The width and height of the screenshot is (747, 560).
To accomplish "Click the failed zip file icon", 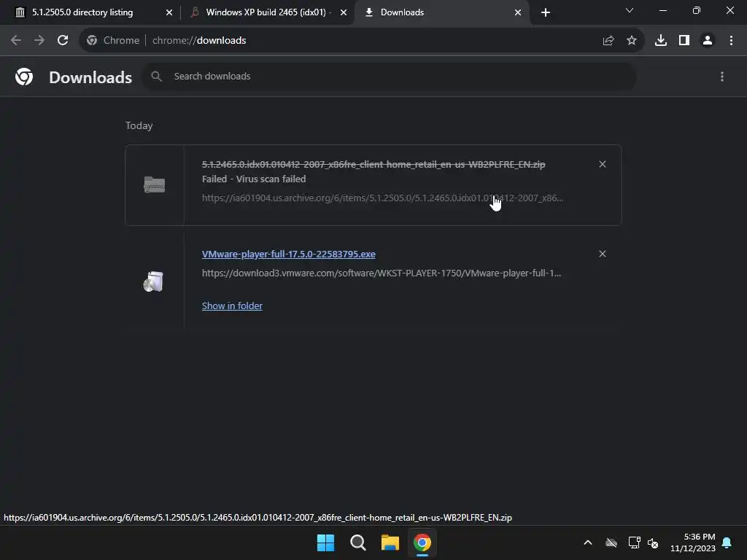I will (x=155, y=184).
